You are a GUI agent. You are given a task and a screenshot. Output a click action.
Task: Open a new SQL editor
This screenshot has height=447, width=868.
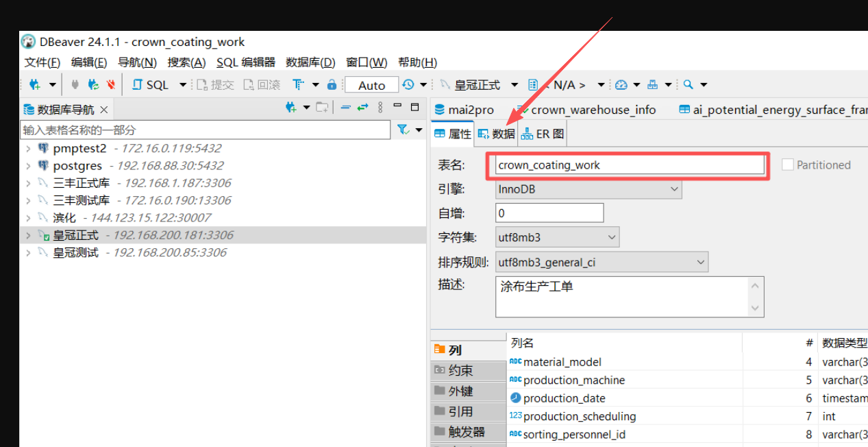click(x=150, y=85)
